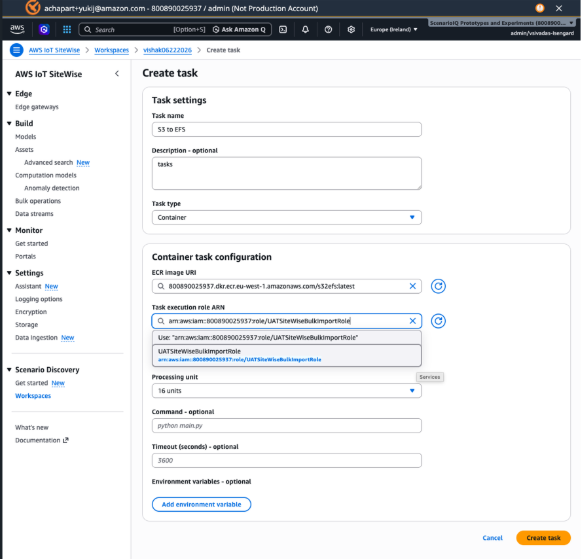582x559 pixels.
Task: Open What's new in sidebar
Action: [x=32, y=428]
